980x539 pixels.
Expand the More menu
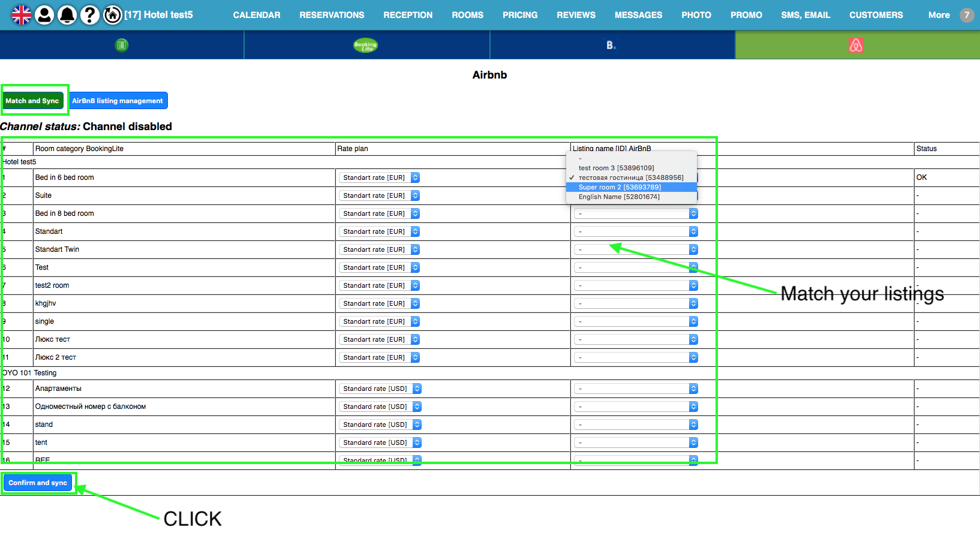pos(939,15)
